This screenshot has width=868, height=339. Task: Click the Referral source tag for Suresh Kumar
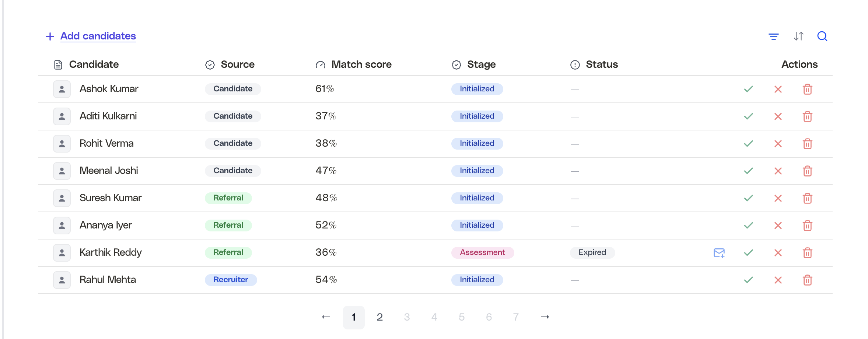pos(228,198)
